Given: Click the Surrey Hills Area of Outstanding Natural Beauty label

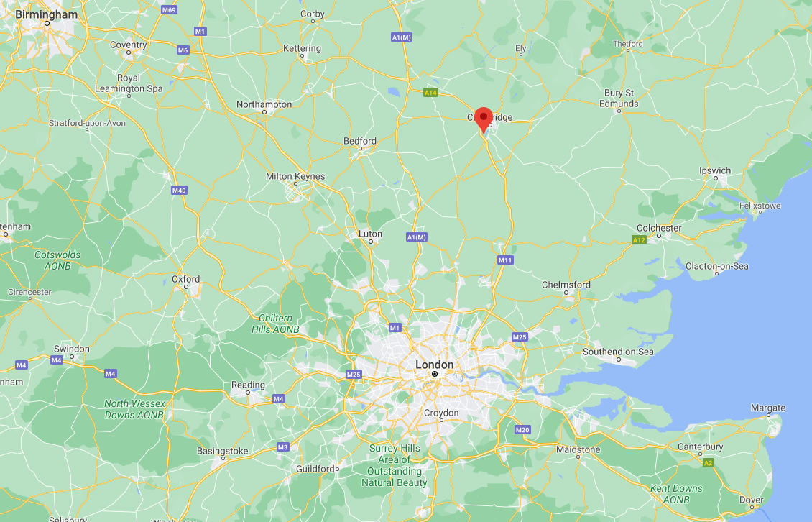Looking at the screenshot, I should (x=395, y=465).
